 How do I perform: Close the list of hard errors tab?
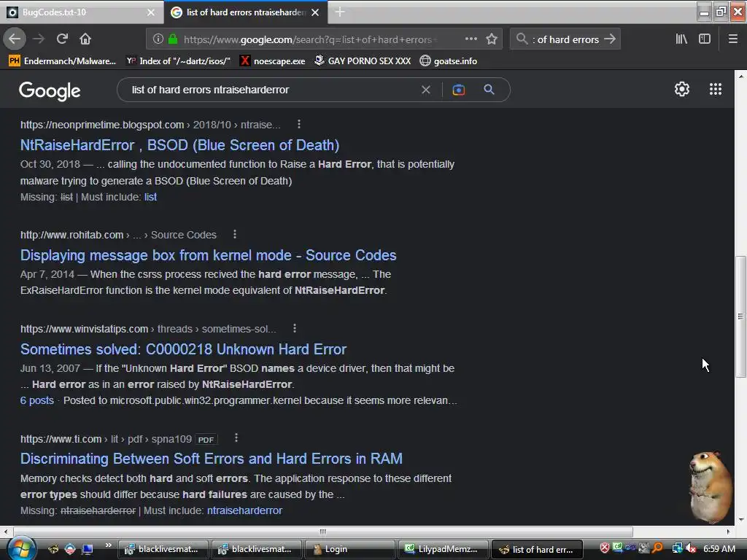point(315,12)
